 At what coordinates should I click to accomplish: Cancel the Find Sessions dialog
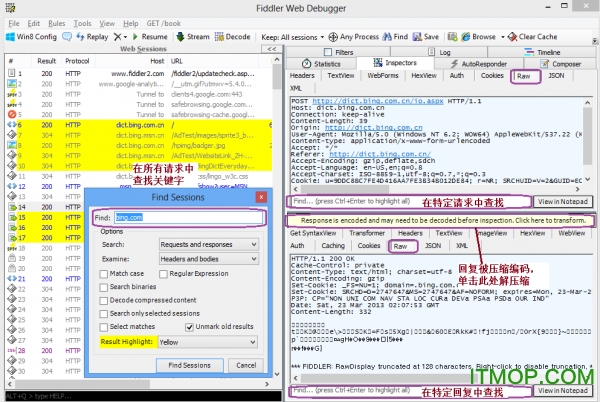point(246,365)
